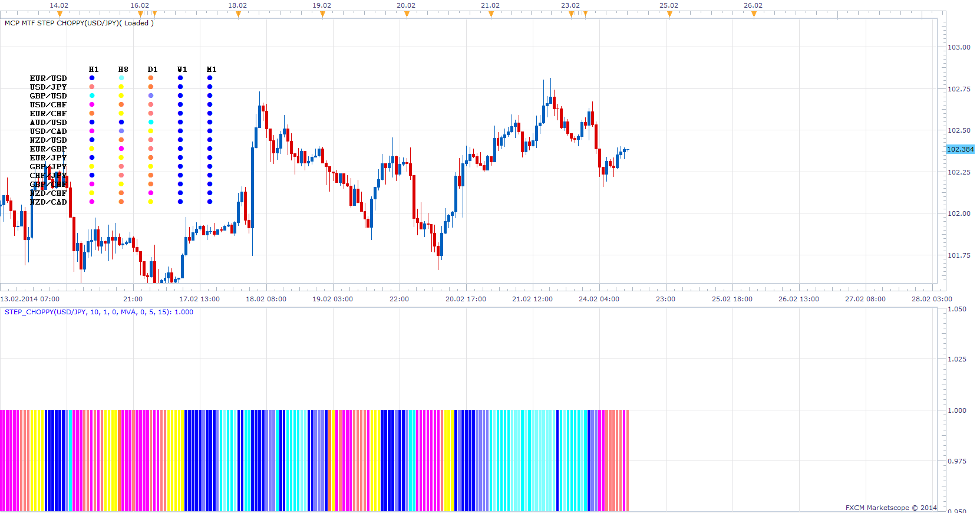Click the 1.025 indicator scale value
The width and height of the screenshot is (980, 513).
tap(957, 359)
